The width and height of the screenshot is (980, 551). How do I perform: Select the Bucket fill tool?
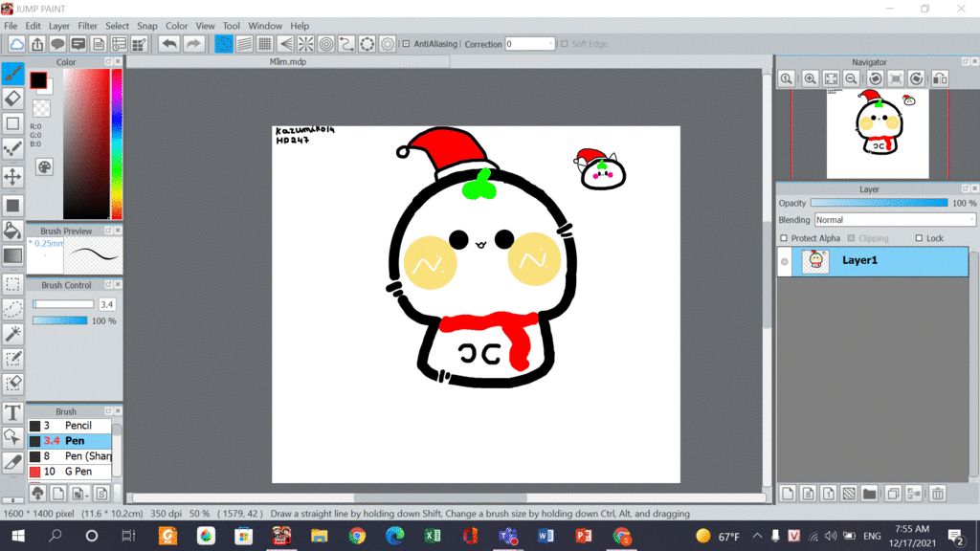pyautogui.click(x=12, y=231)
